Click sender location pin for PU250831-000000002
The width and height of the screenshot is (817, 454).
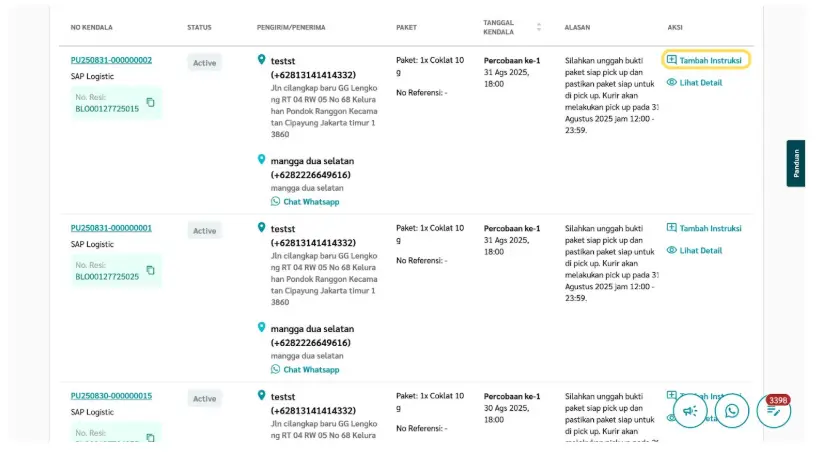[x=262, y=60]
